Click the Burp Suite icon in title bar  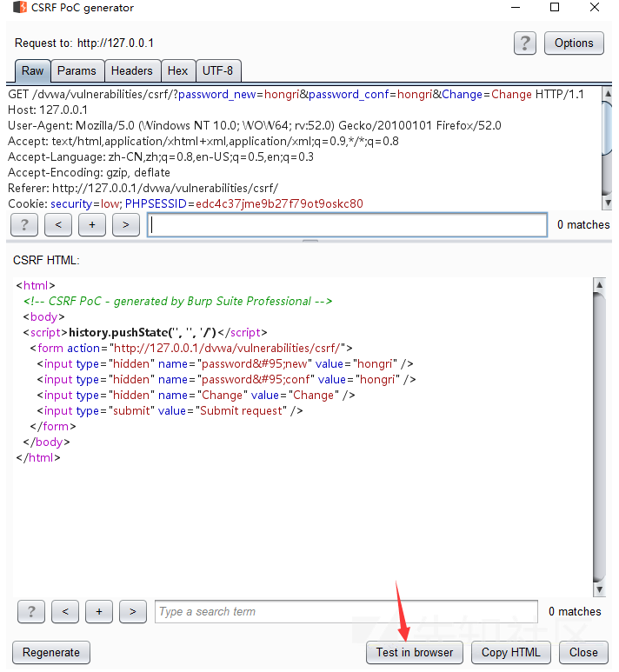click(20, 7)
